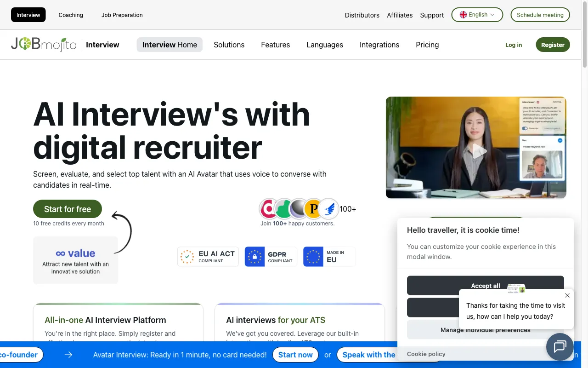Click the '10 free credits every month' text
Viewport: 588px width, 368px height.
(x=68, y=224)
